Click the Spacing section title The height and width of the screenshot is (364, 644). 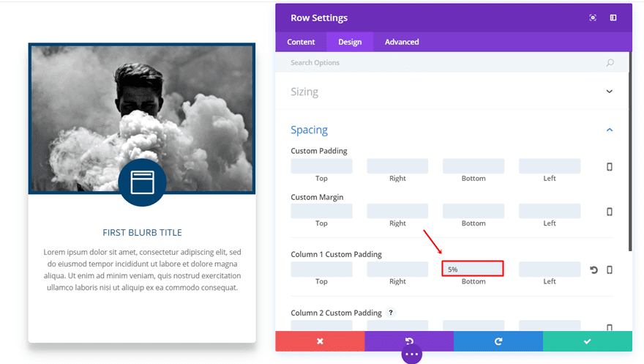point(310,130)
